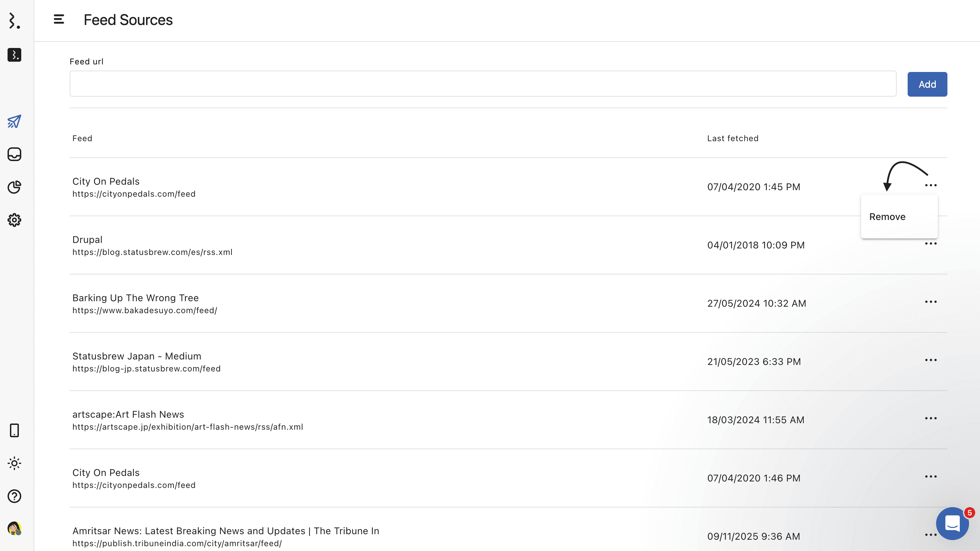980x551 pixels.
Task: Click the bakadesuyo.com feed URL
Action: (x=145, y=311)
